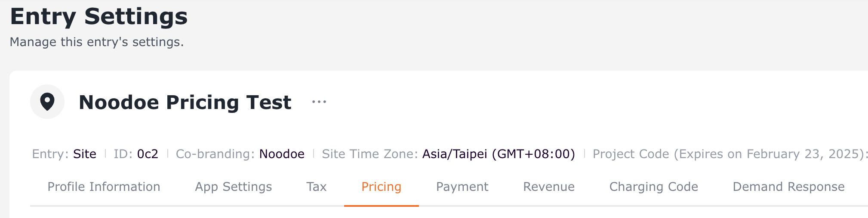The image size is (868, 218).
Task: Click the ID value 0c2
Action: pos(148,154)
